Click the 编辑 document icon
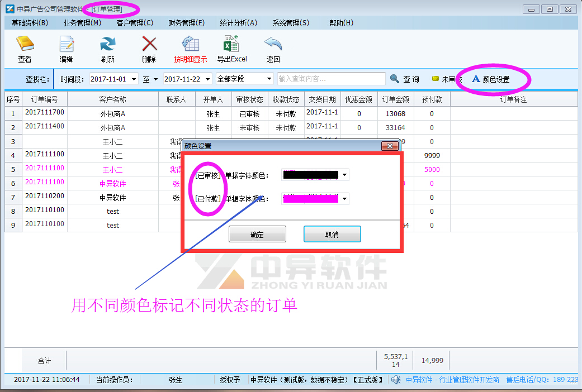The height and width of the screenshot is (392, 582). coord(66,45)
